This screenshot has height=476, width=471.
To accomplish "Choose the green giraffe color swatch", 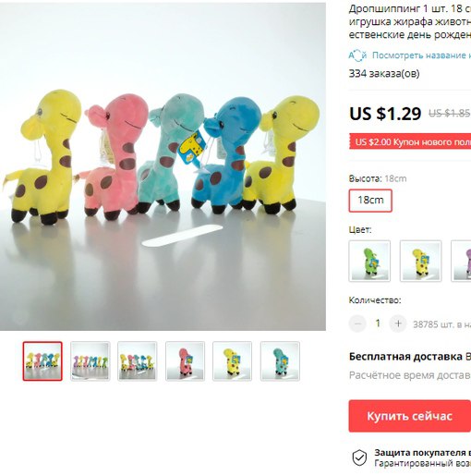I will click(x=369, y=261).
